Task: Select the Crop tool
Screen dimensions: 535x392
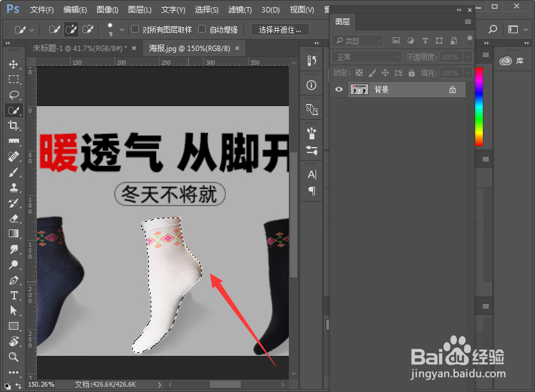Action: point(14,126)
